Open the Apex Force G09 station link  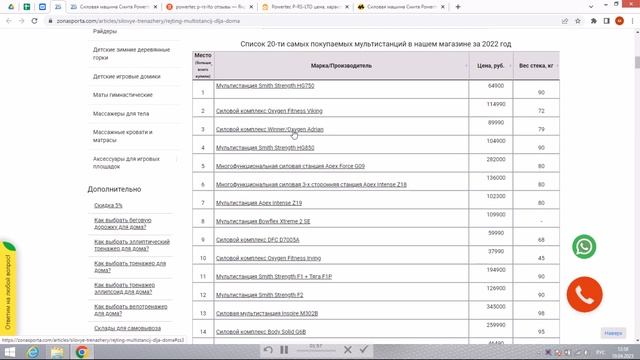(290, 166)
